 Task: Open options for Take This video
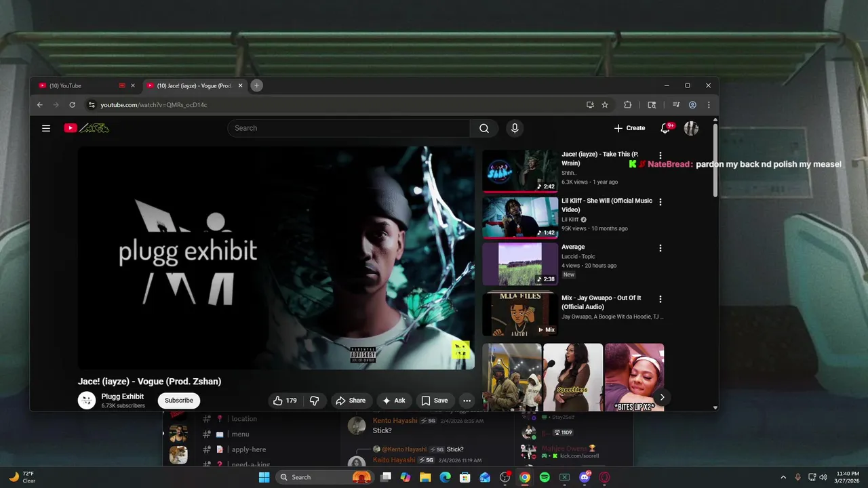coord(660,156)
